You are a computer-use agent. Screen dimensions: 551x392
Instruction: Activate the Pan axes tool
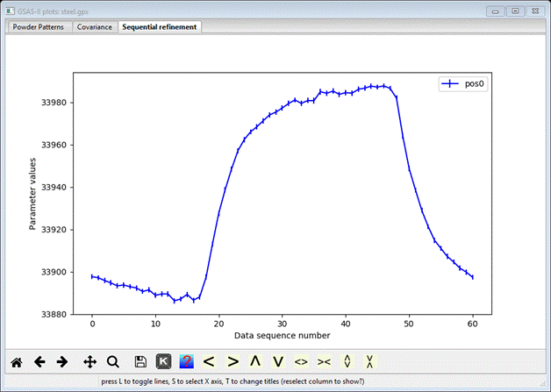coord(89,360)
